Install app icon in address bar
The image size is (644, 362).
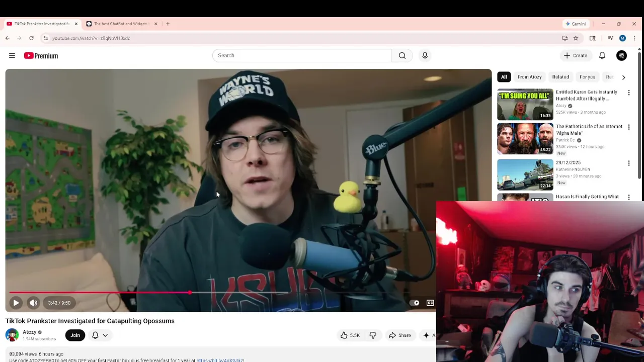565,38
